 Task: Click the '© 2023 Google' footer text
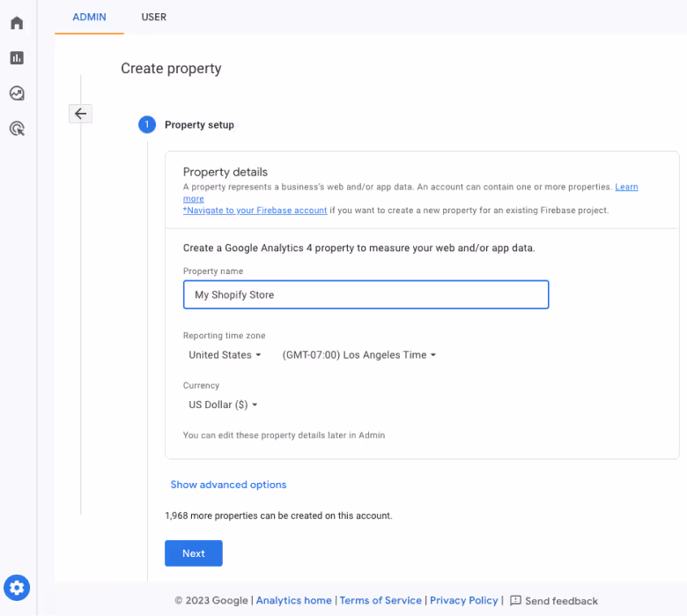click(x=211, y=601)
